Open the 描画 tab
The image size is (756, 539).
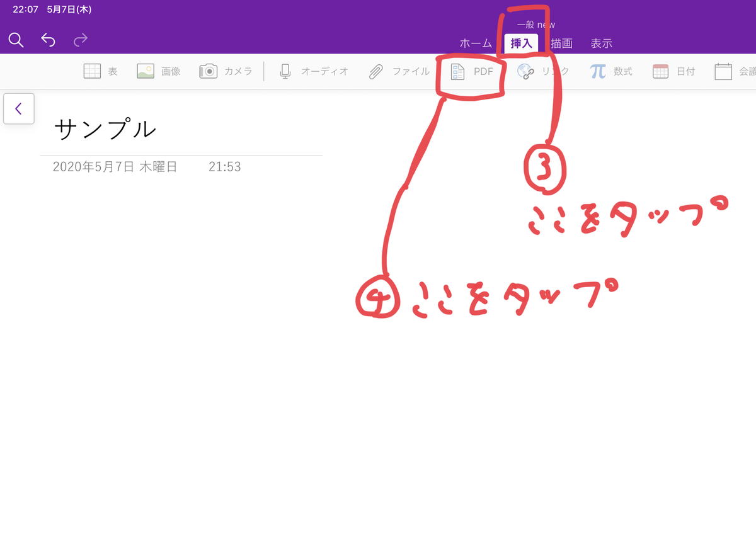click(561, 43)
